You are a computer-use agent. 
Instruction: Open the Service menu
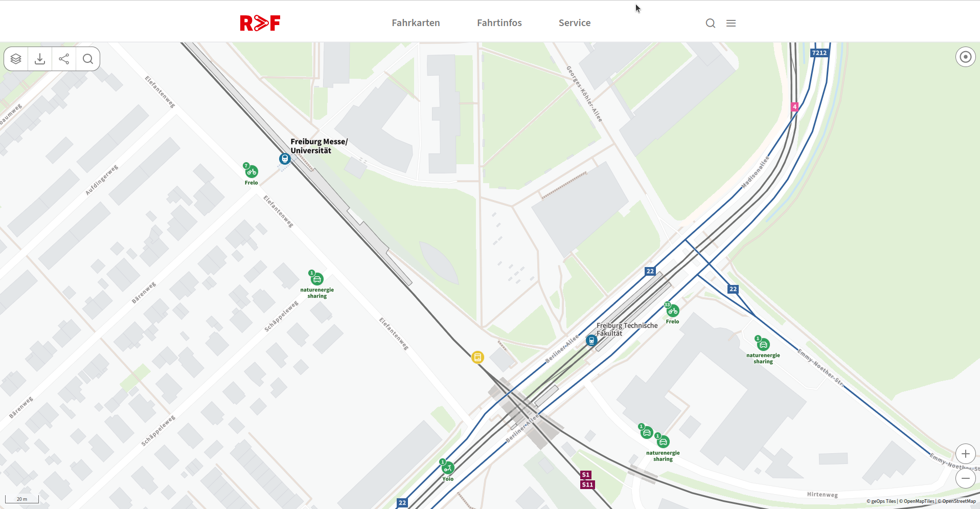click(x=574, y=23)
